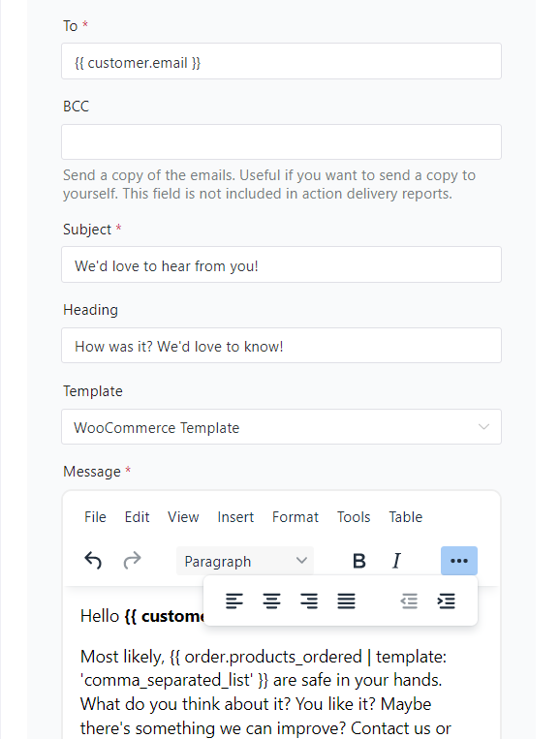Focus the Subject field

coord(281,264)
